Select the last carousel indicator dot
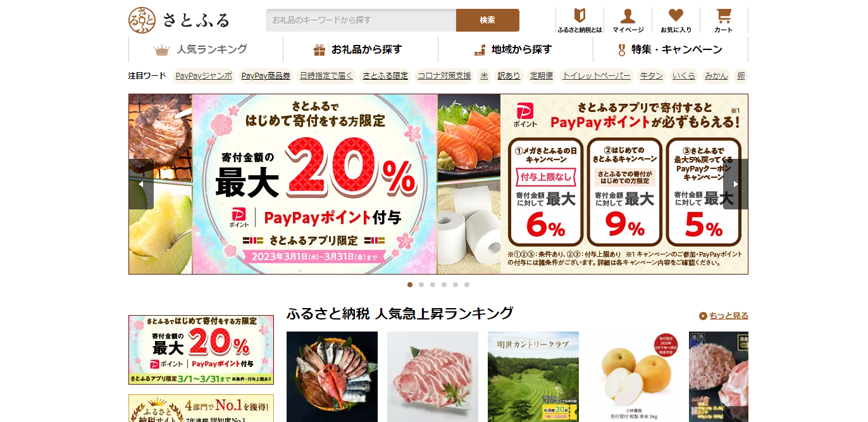Image resolution: width=868 pixels, height=422 pixels. (467, 285)
